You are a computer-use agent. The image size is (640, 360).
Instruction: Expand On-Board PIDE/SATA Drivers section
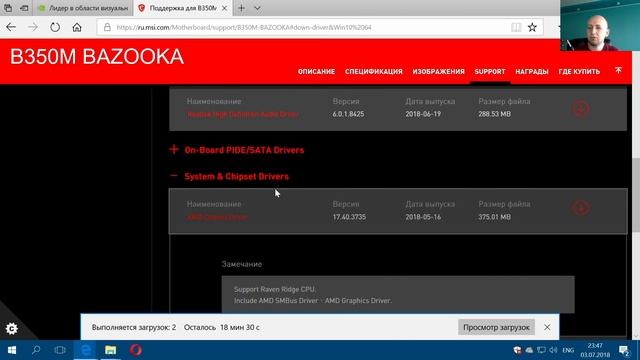(x=237, y=150)
